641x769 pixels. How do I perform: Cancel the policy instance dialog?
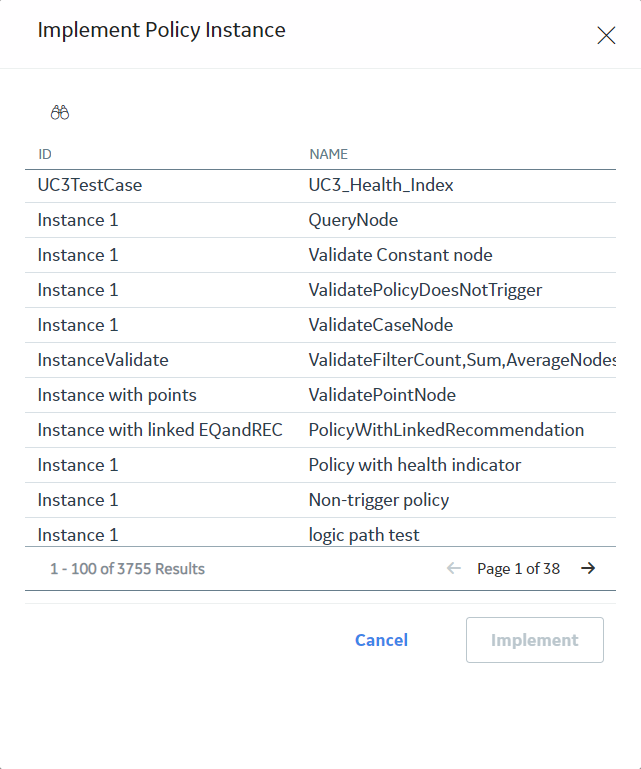click(x=381, y=640)
